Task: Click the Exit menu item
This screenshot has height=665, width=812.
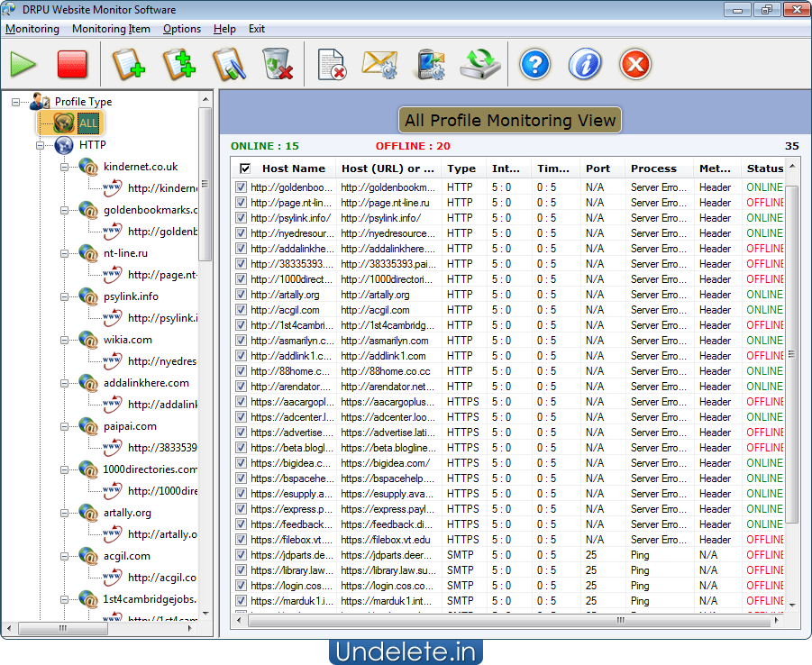Action: (256, 29)
